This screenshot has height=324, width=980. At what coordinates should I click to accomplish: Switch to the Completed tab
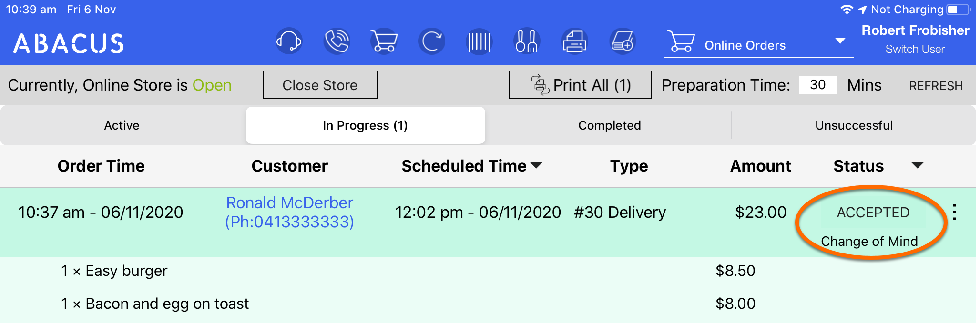point(609,125)
